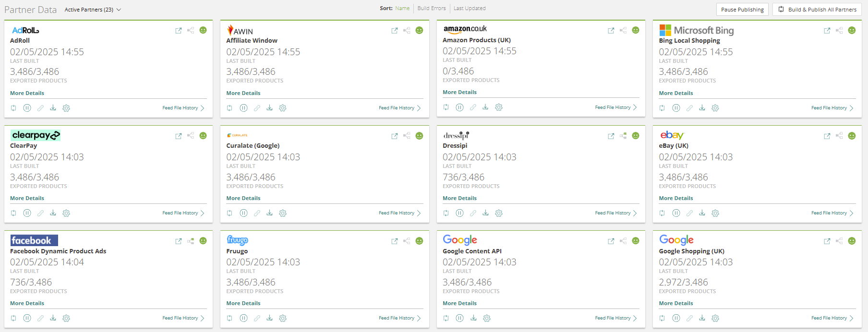Image resolution: width=868 pixels, height=332 pixels.
Task: Click Build & Publish All Partners
Action: [817, 10]
